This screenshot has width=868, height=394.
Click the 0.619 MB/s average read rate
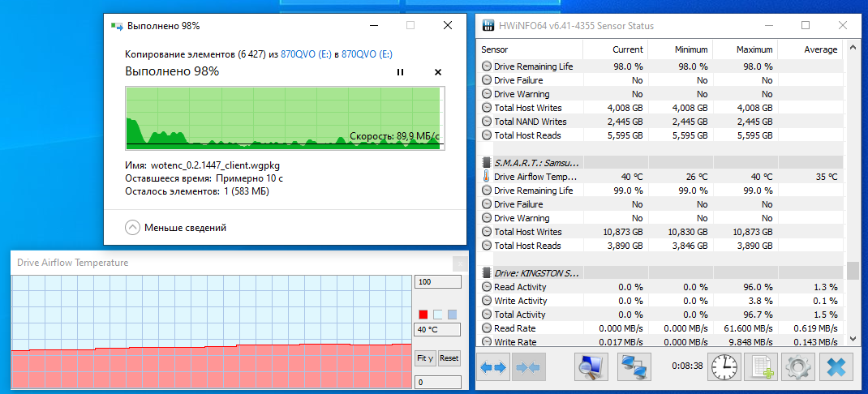814,328
